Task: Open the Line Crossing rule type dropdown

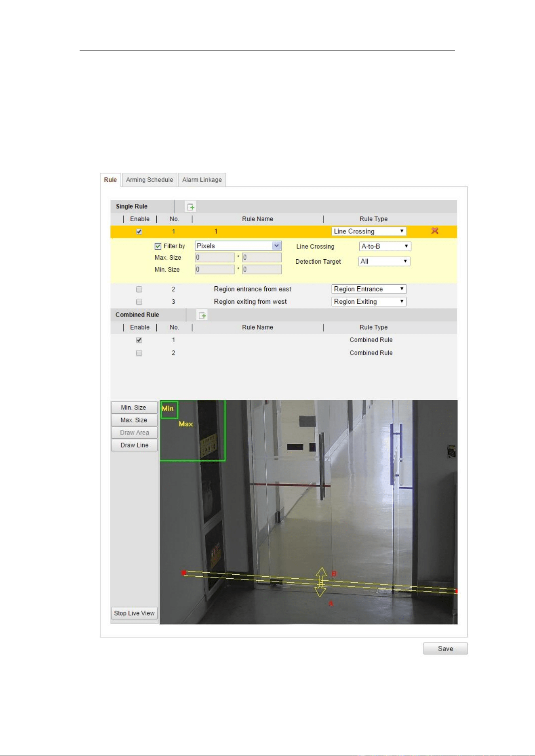Action: pos(369,231)
